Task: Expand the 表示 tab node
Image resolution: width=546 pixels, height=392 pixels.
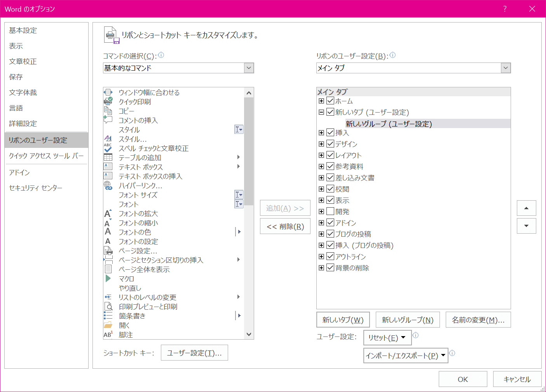Action: click(x=321, y=200)
